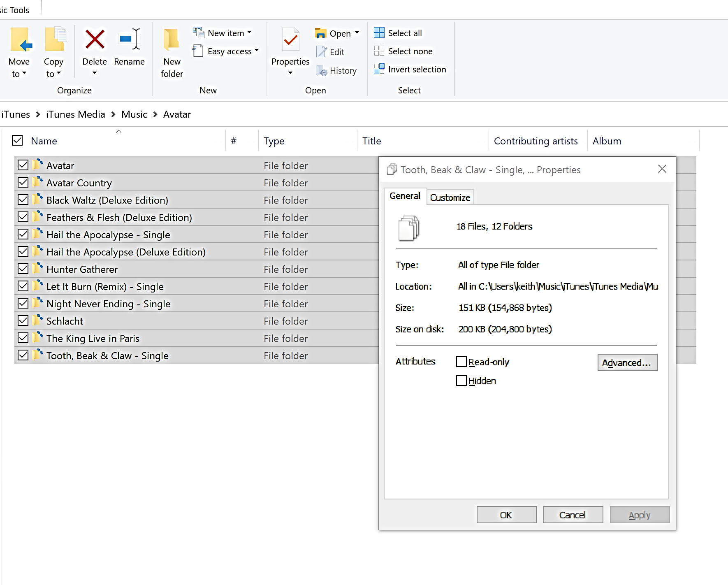The image size is (728, 585).
Task: Click the "151 KB (154,868 bytes)" size value
Action: (x=505, y=308)
